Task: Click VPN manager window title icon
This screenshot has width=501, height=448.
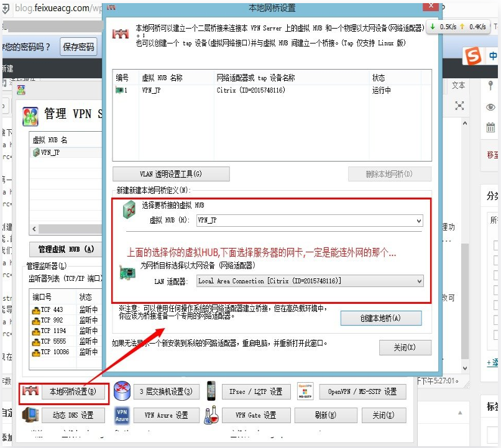Action: 21,90
